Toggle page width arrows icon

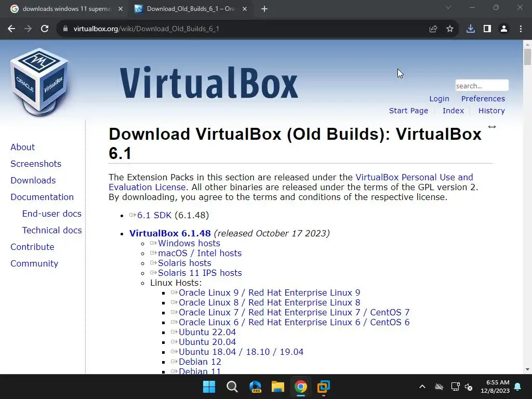pyautogui.click(x=492, y=127)
